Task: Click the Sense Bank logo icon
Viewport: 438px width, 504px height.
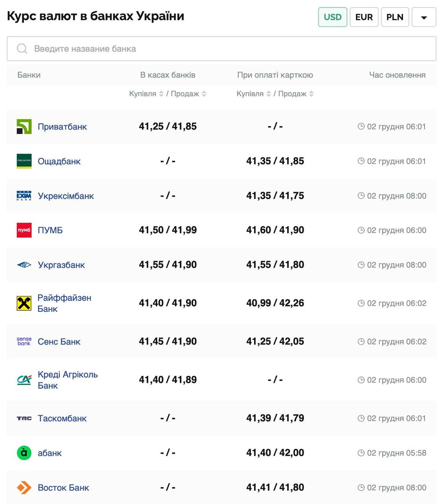Action: (x=24, y=341)
